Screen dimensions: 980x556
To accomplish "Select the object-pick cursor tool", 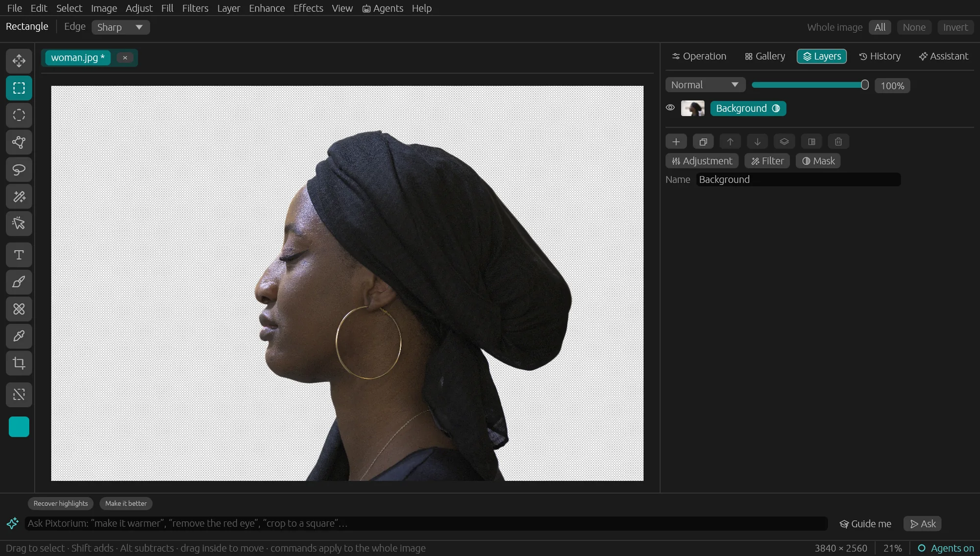I will pyautogui.click(x=19, y=224).
